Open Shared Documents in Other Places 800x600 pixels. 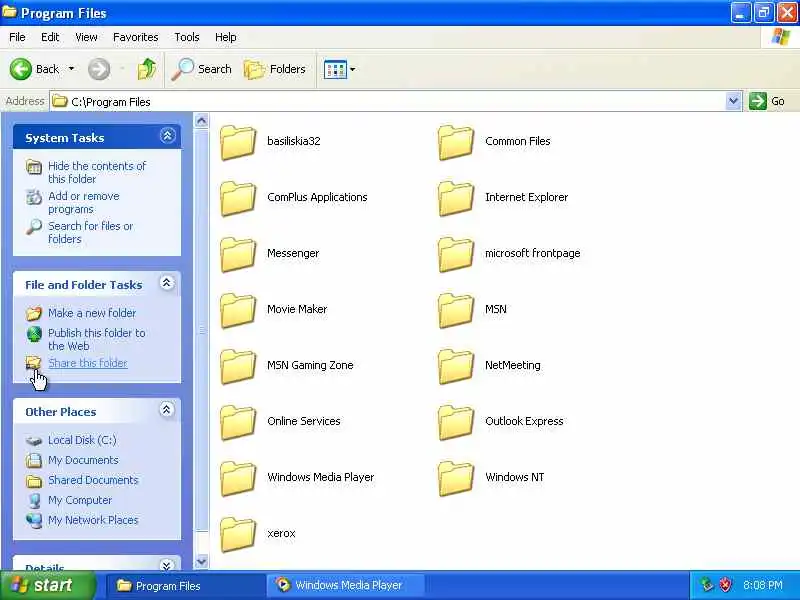93,480
